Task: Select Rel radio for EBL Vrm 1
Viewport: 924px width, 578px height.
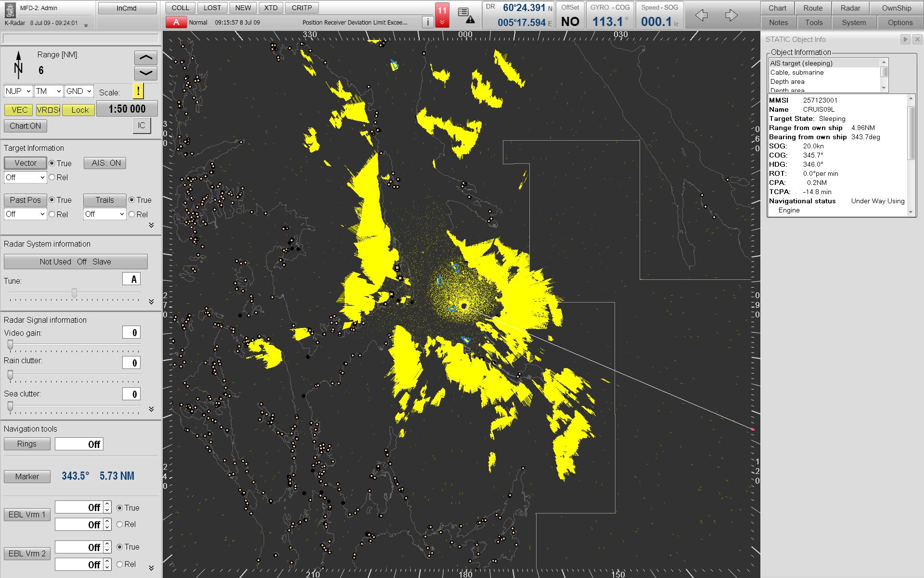Action: click(x=120, y=524)
